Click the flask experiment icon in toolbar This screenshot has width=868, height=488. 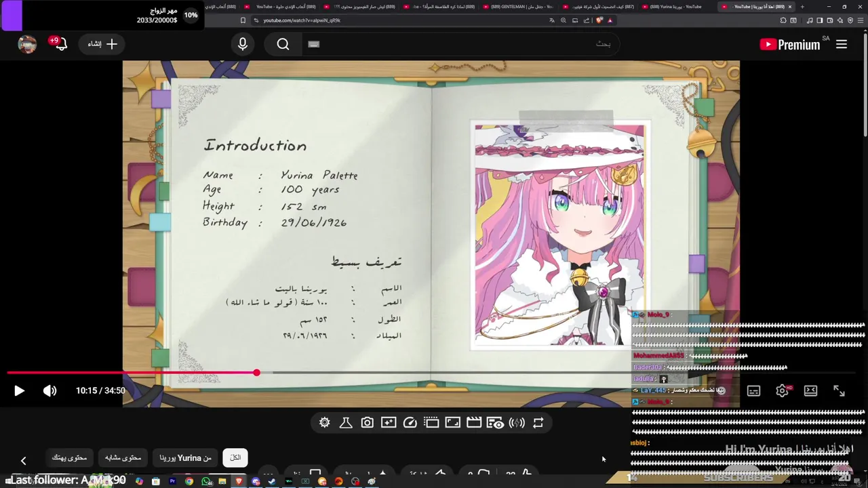tap(346, 422)
